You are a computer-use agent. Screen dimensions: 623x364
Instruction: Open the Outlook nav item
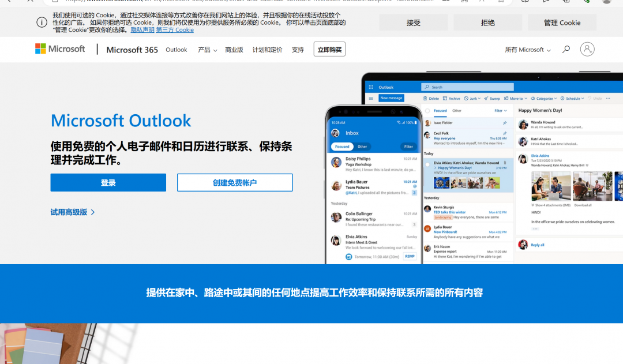[177, 50]
